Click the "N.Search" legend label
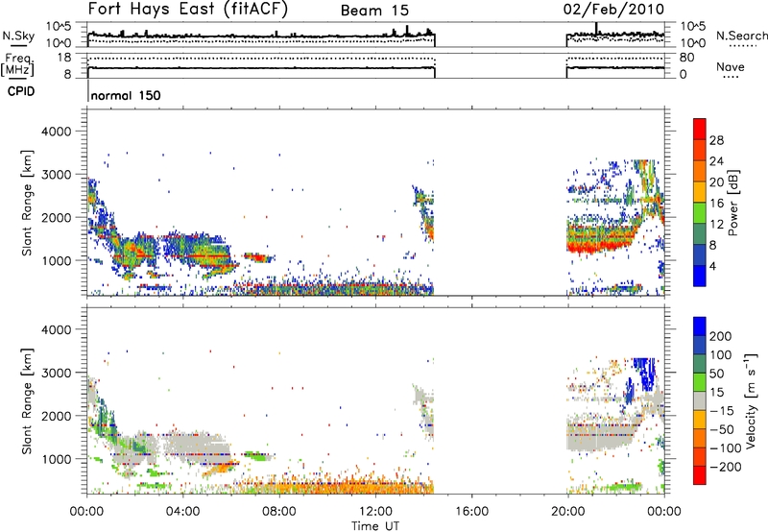The height and width of the screenshot is (532, 768). (x=741, y=36)
